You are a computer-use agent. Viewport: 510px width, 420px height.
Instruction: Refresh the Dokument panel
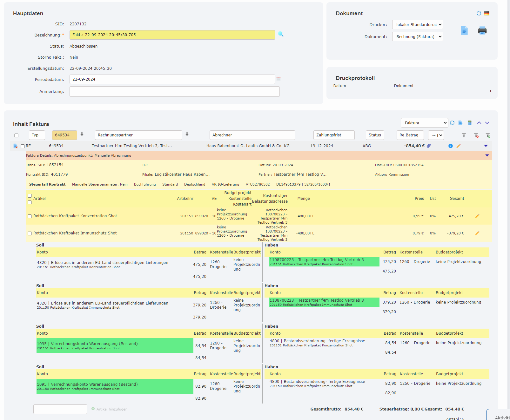point(479,13)
